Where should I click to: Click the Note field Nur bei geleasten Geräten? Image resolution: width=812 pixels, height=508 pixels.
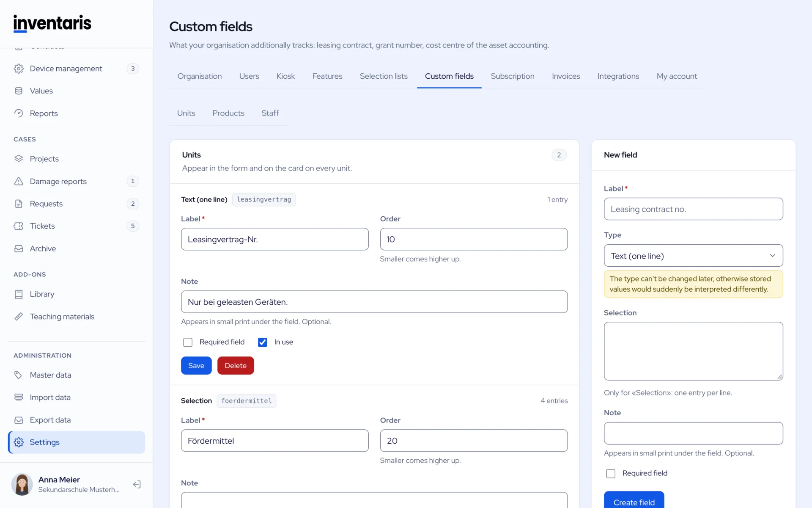click(x=374, y=302)
